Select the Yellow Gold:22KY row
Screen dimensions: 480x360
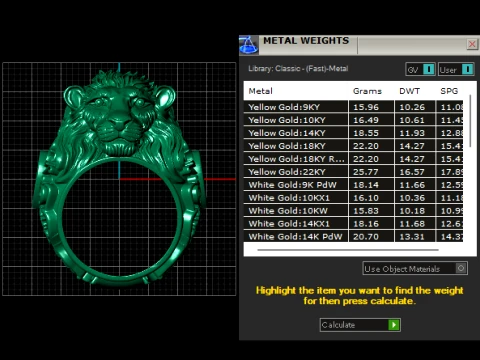click(353, 172)
